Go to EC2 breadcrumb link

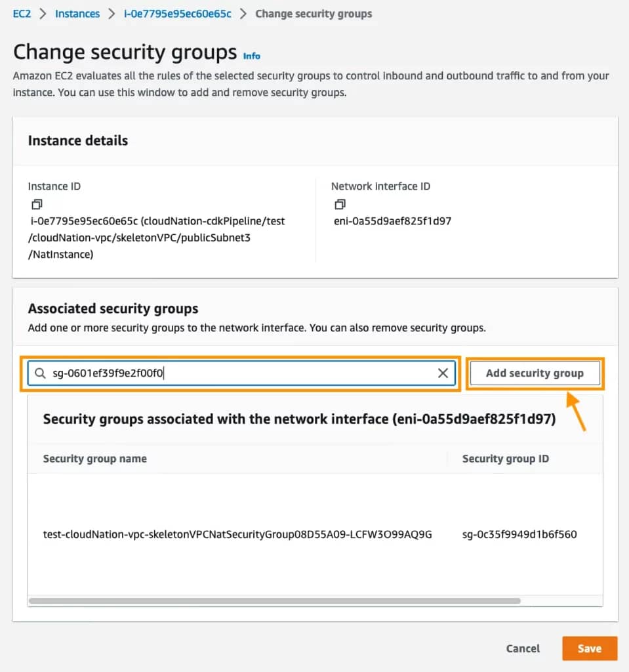(x=22, y=13)
